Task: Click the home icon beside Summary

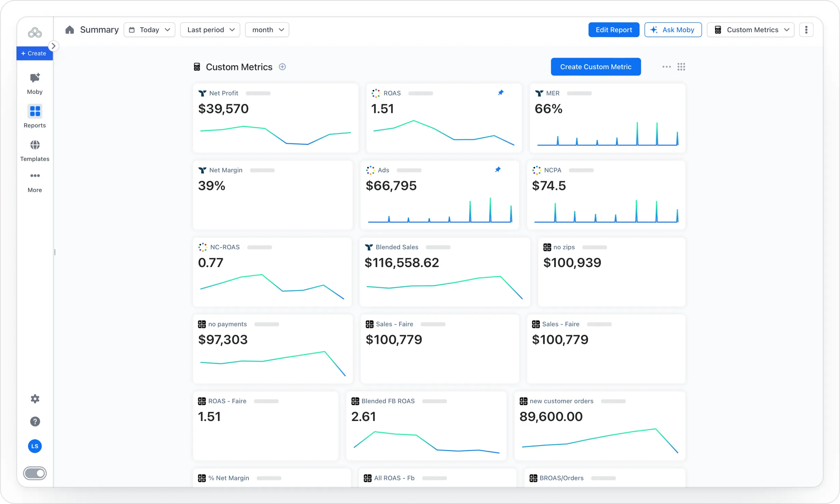Action: (x=70, y=30)
